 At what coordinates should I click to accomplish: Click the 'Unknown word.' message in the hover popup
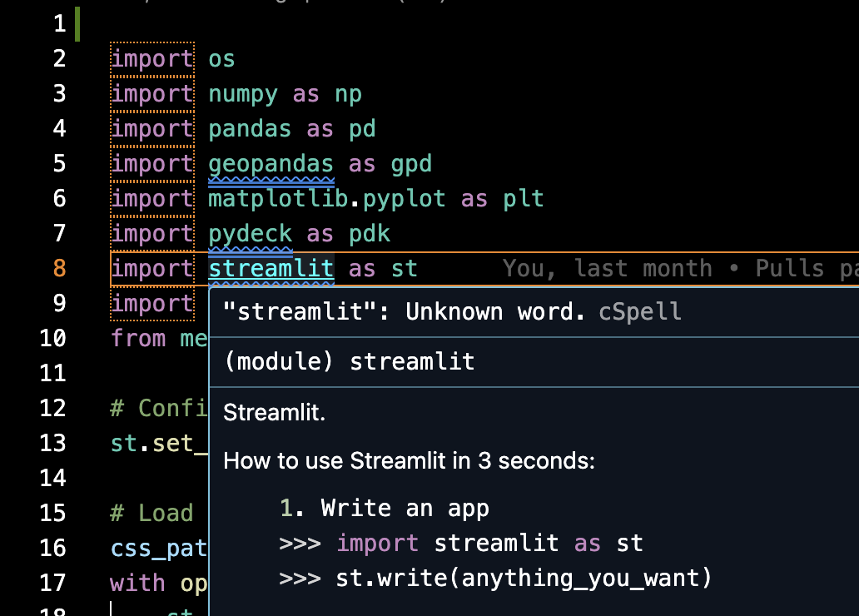495,312
